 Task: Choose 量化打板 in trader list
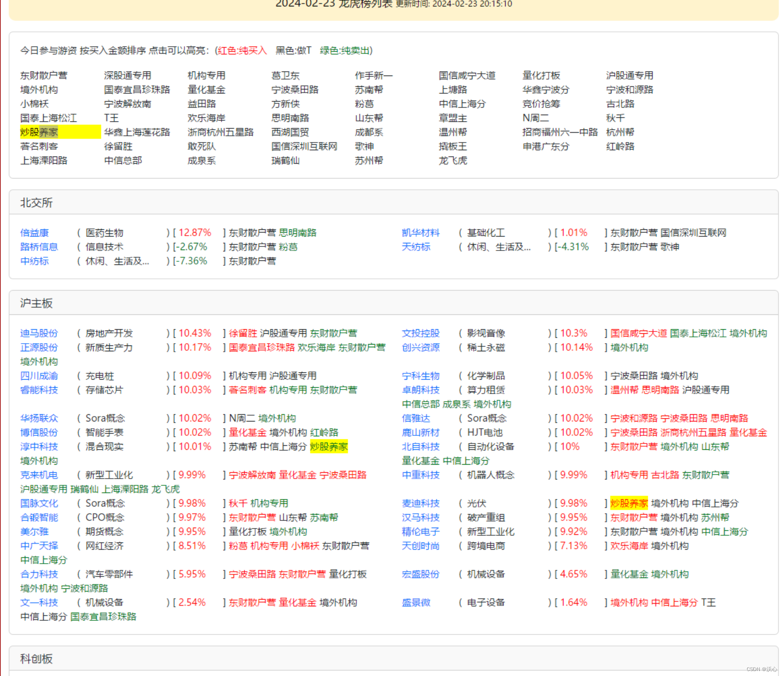pos(541,76)
